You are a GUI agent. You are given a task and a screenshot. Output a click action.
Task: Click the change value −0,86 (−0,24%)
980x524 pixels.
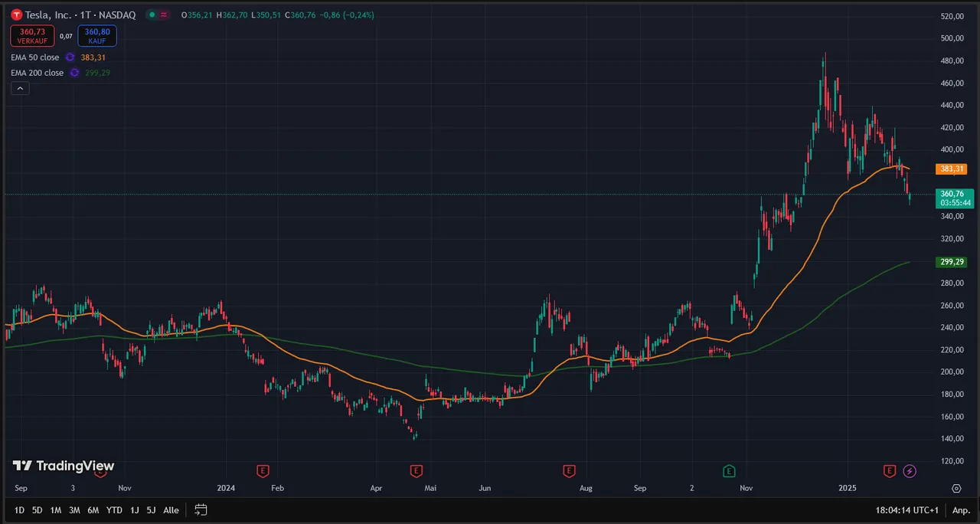(x=346, y=15)
